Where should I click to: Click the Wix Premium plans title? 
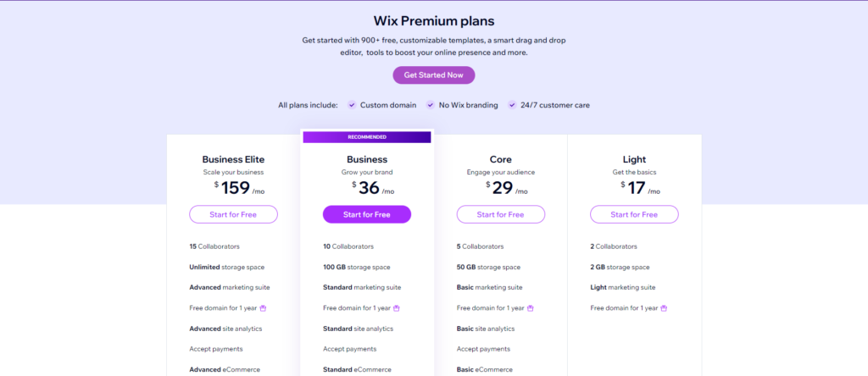point(433,21)
